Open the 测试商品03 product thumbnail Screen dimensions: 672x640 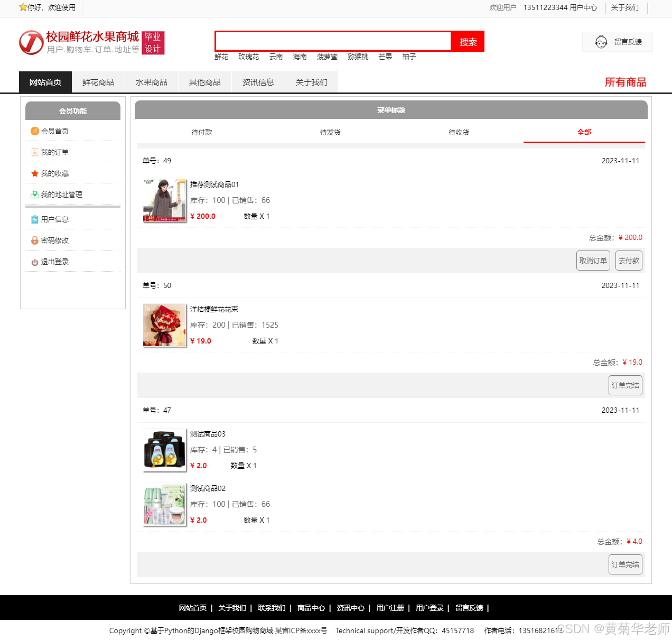[x=165, y=450]
